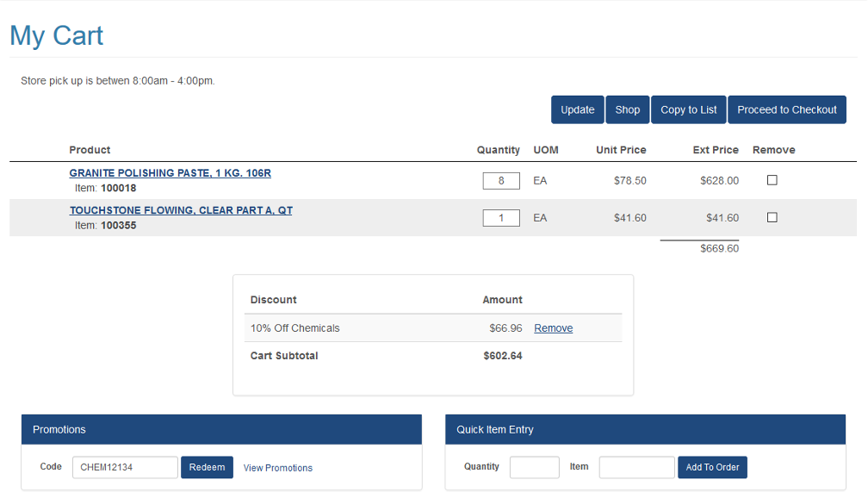Select the Quick Item Entry Item field
868x492 pixels.
coord(636,467)
